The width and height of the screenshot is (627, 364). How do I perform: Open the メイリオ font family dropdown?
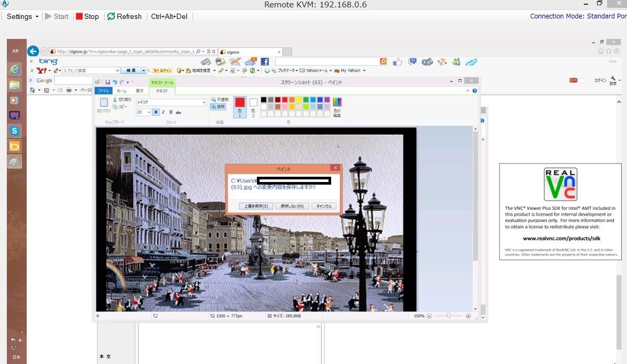point(204,102)
